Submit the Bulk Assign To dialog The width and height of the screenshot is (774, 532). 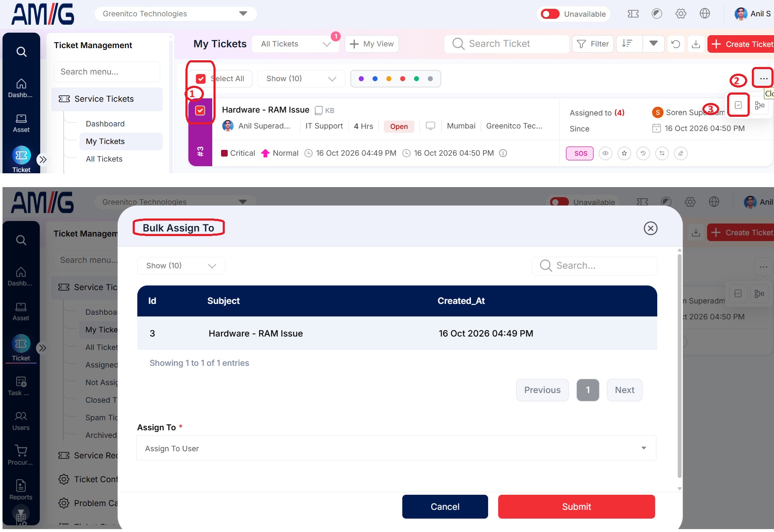click(576, 506)
